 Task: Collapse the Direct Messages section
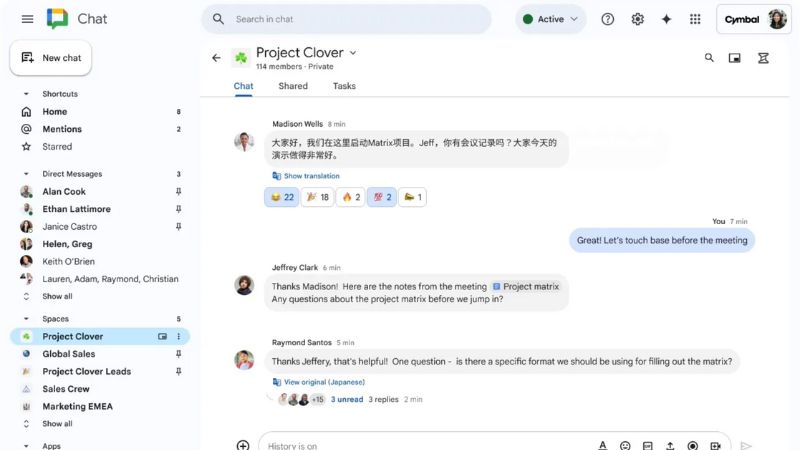click(x=26, y=174)
